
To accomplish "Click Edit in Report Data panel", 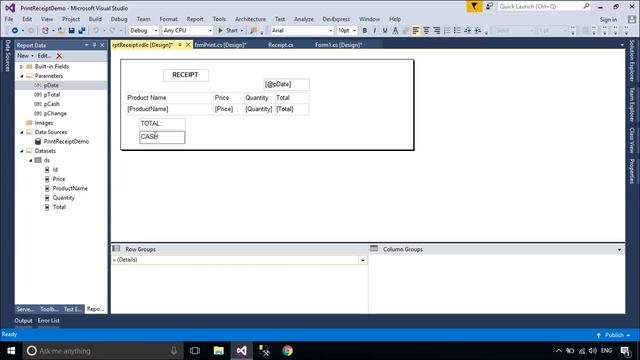I will pos(44,56).
